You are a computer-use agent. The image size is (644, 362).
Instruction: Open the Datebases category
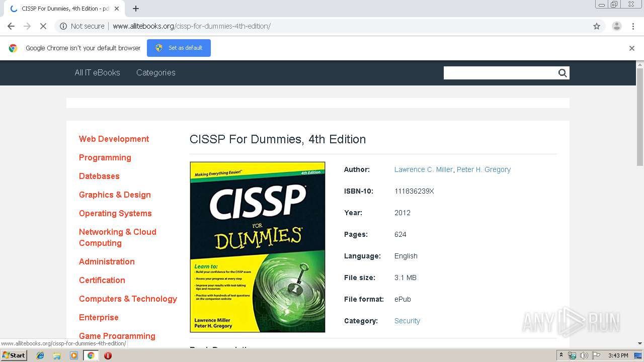99,176
